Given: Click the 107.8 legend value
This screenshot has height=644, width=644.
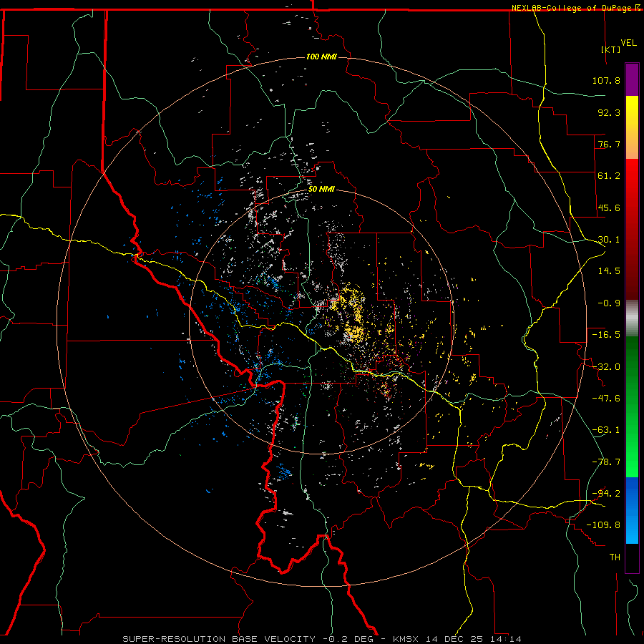Looking at the screenshot, I should (x=606, y=80).
